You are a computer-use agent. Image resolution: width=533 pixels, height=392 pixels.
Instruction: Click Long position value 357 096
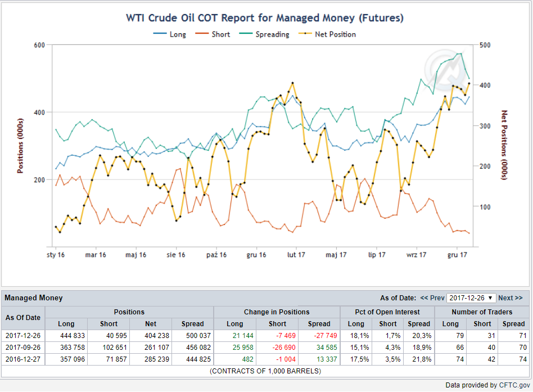tap(73, 359)
